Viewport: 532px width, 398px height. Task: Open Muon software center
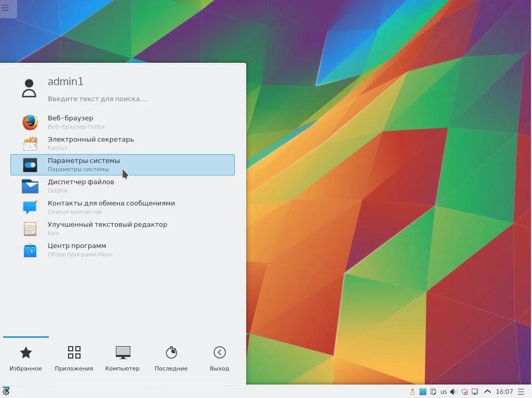point(123,250)
